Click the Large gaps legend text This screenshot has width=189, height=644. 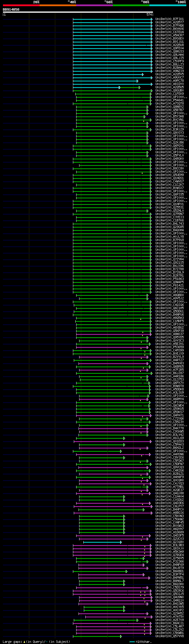click(37, 642)
